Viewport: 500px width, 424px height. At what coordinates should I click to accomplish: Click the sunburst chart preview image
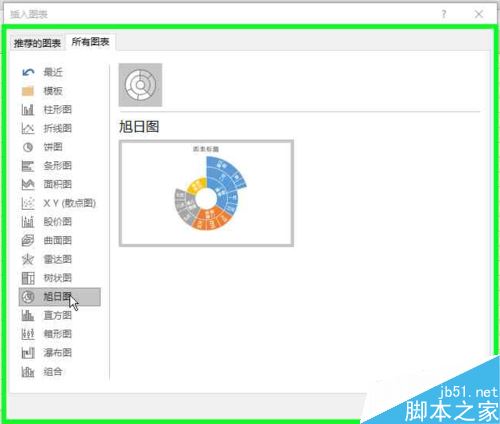206,193
